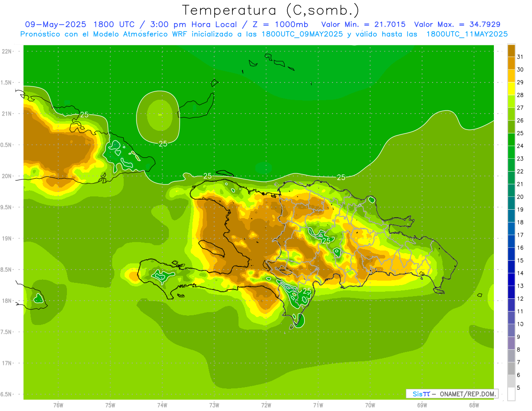Click blue legend swatch between 14 and 15
Screen dimensions: 532x411
point(511,267)
